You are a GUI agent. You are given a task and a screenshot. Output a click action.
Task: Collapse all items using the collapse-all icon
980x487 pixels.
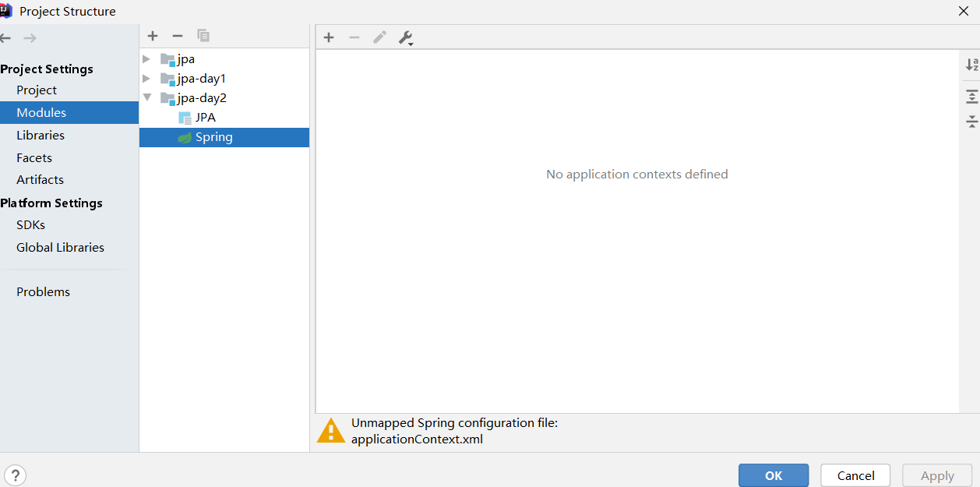[971, 122]
